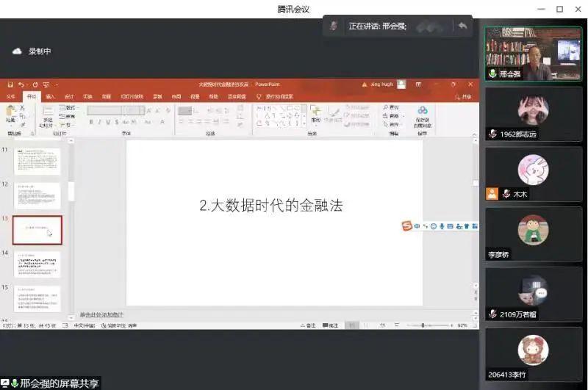The height and width of the screenshot is (390, 588).
Task: Click the Share button in PowerPoint
Action: pyautogui.click(x=463, y=96)
